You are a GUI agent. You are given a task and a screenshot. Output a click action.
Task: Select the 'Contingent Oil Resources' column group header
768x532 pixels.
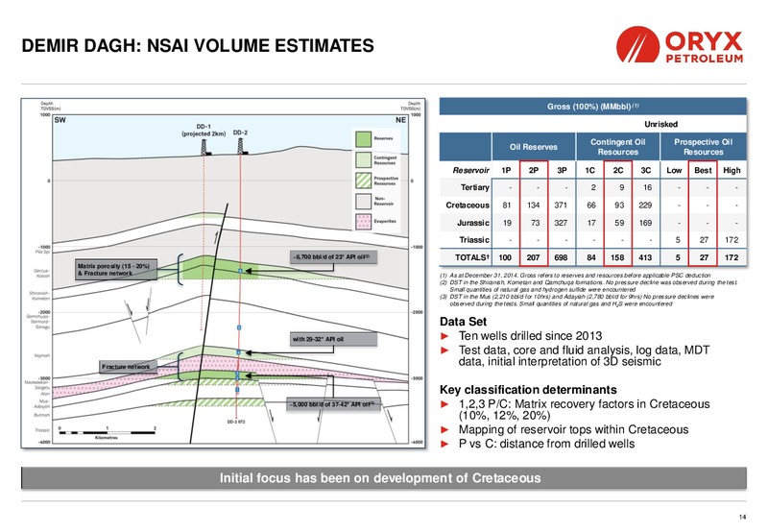(617, 147)
